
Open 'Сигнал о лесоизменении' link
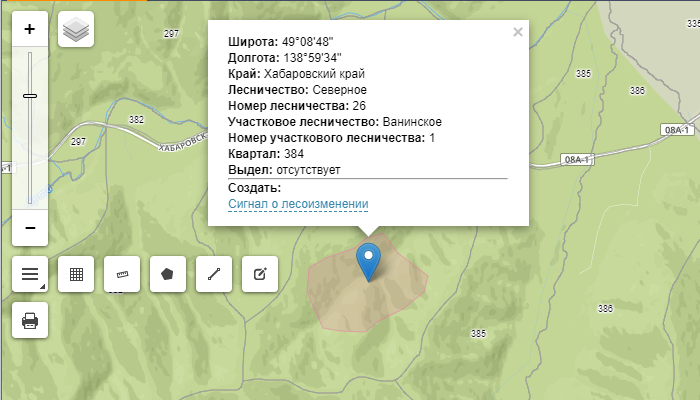[x=298, y=204]
